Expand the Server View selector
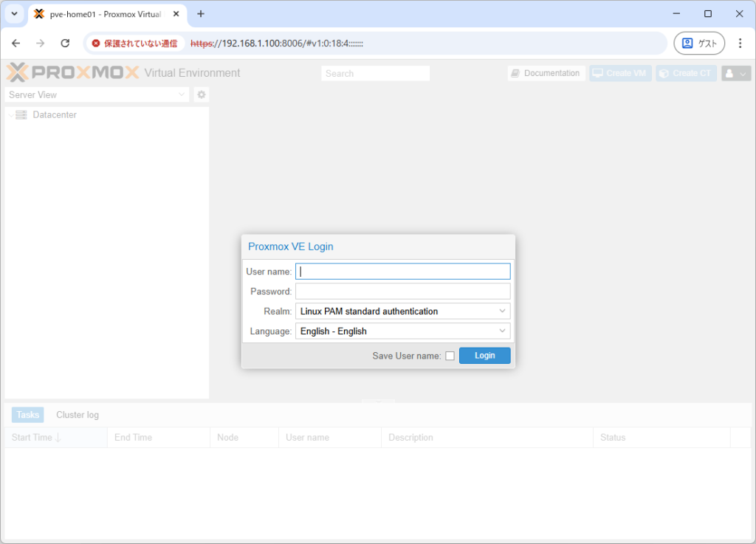 [97, 94]
